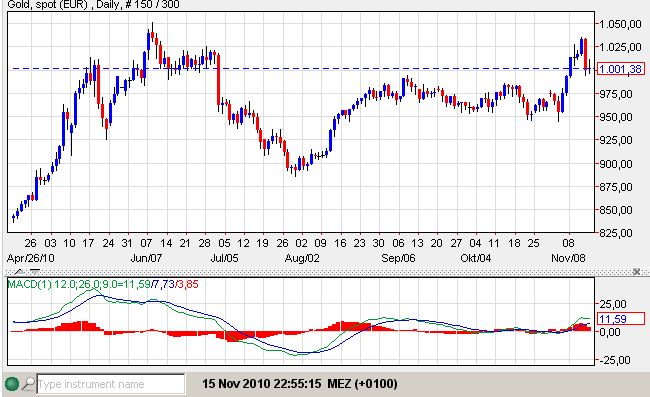Click the Jul/05 date label on time axis
650x397 pixels.
click(224, 258)
